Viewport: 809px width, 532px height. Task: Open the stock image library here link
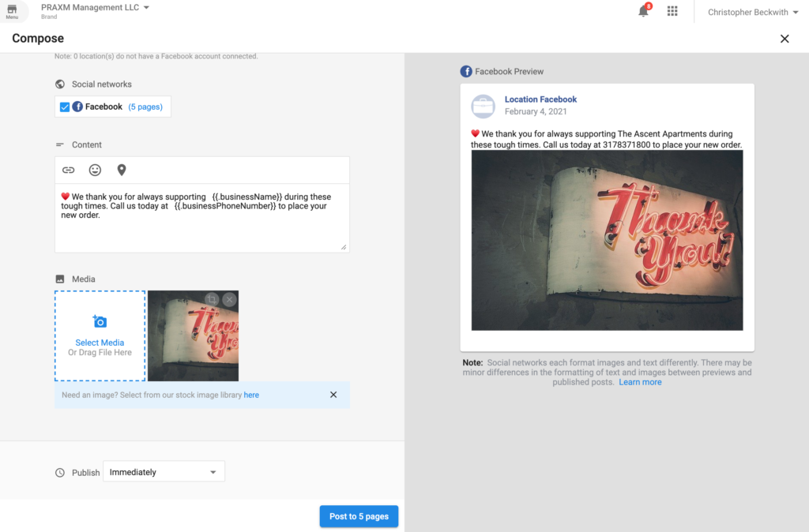tap(251, 395)
